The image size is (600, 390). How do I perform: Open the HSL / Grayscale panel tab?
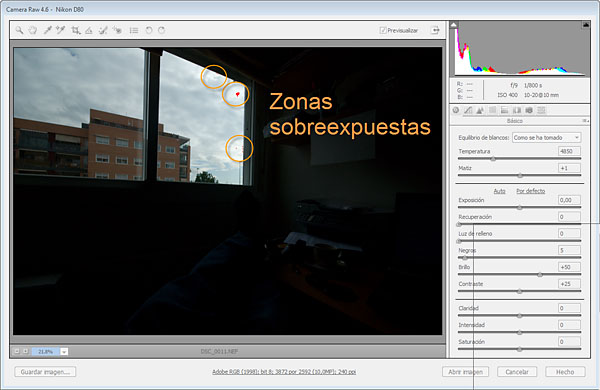pos(492,110)
